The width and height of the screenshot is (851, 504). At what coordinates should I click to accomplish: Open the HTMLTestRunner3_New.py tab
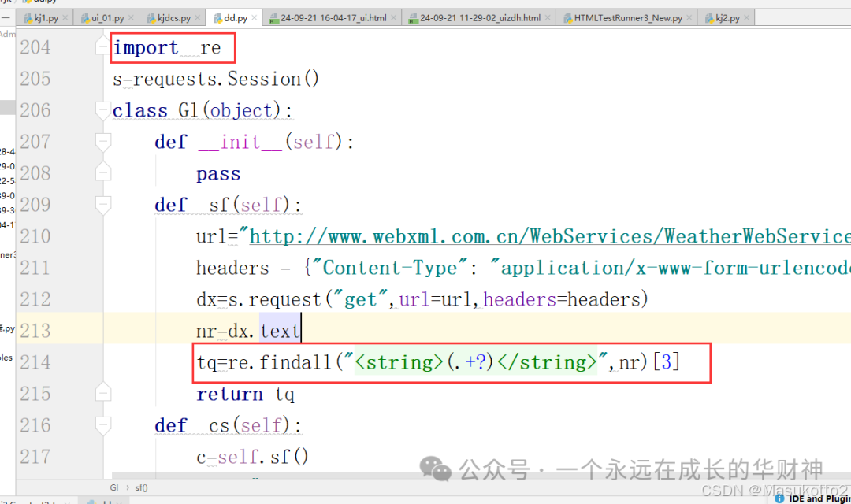[x=627, y=18]
